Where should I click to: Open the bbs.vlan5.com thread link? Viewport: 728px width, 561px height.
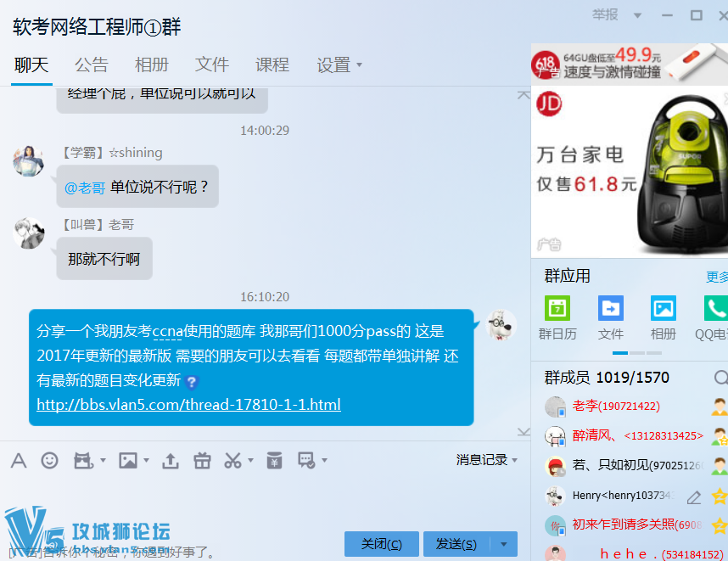pos(188,405)
